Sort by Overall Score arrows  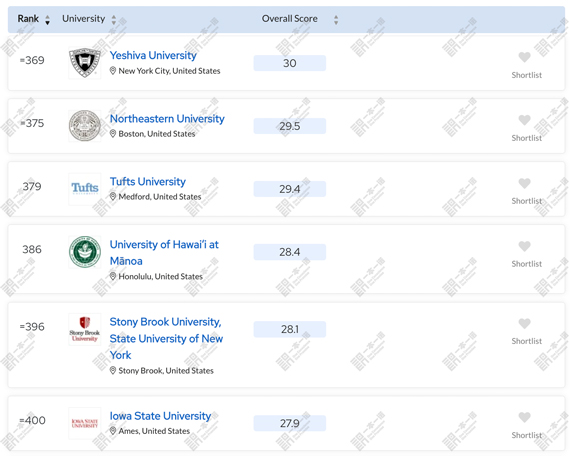click(336, 20)
